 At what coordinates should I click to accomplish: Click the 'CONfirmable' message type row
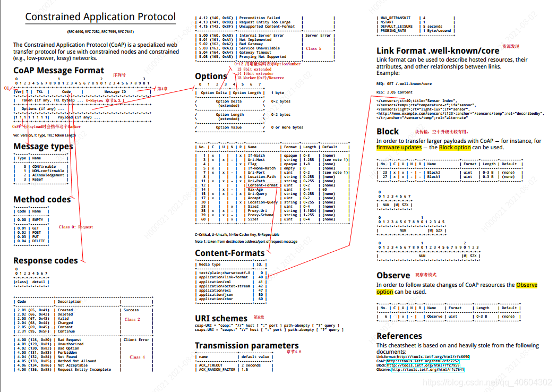(x=40, y=167)
